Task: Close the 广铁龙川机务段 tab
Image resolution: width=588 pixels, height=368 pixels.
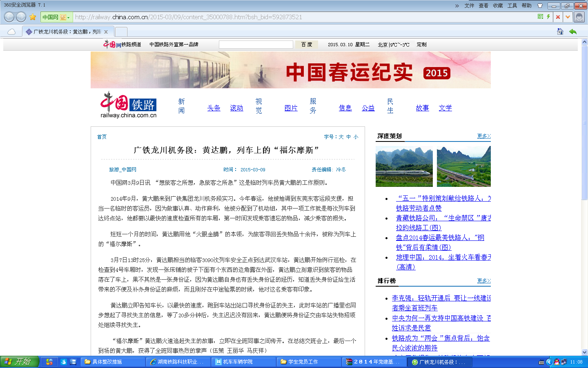Action: (x=106, y=32)
